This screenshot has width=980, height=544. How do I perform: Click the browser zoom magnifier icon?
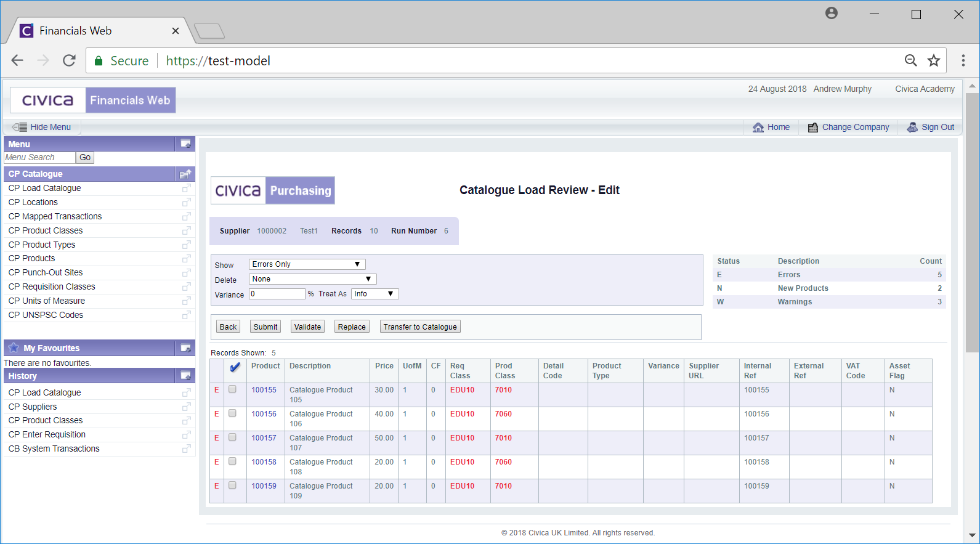(x=910, y=60)
